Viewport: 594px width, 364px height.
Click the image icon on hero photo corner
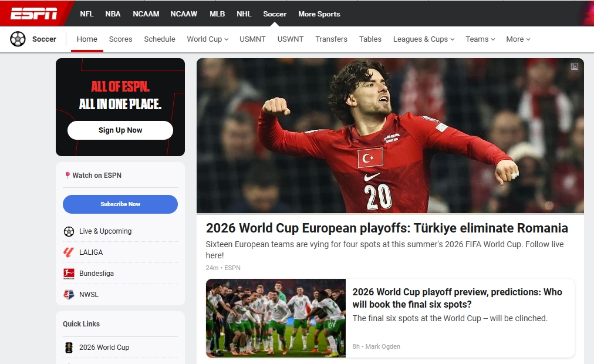(574, 66)
